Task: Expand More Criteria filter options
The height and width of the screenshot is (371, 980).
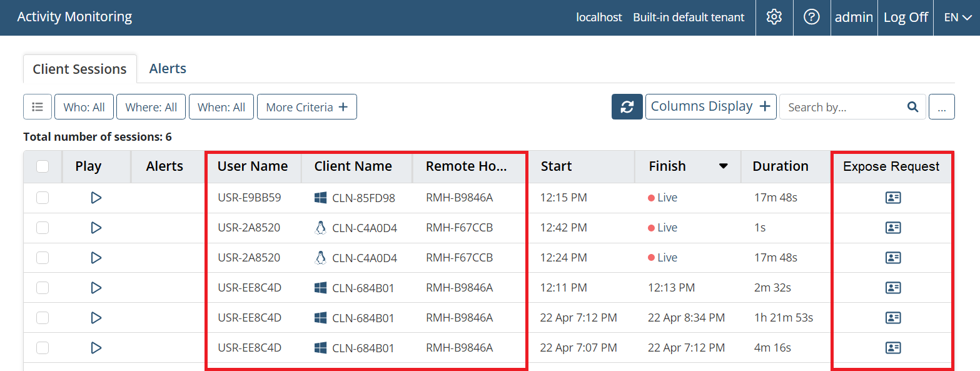Action: click(x=306, y=107)
